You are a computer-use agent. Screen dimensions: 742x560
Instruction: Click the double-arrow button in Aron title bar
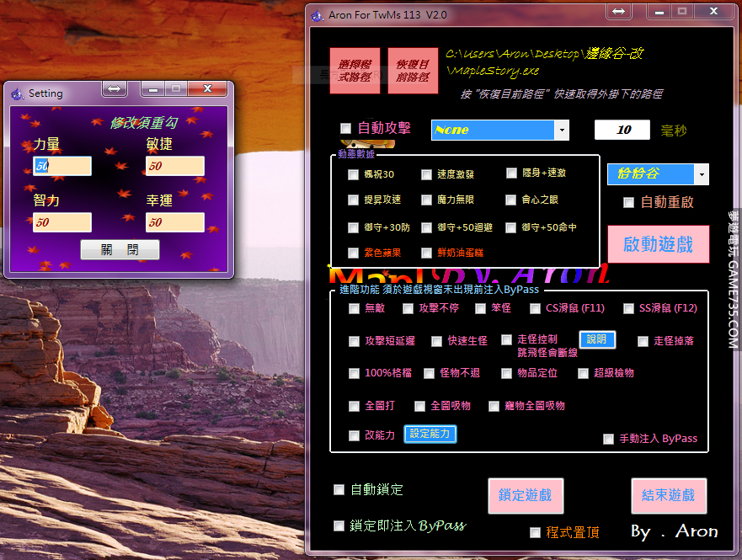(x=618, y=11)
